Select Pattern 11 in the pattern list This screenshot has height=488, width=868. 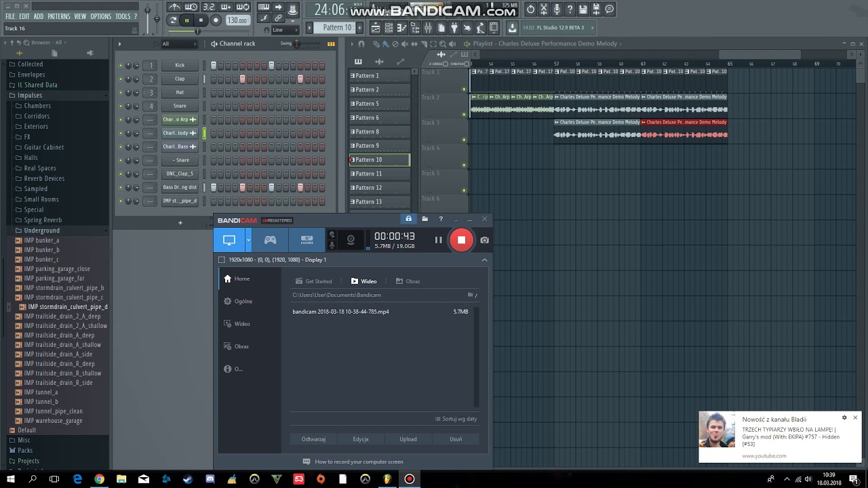380,174
